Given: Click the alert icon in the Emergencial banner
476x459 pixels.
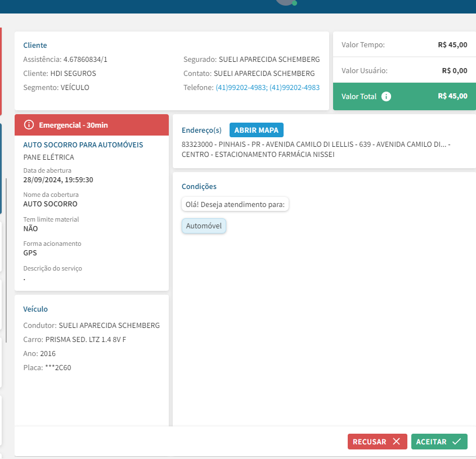Looking at the screenshot, I should (29, 125).
